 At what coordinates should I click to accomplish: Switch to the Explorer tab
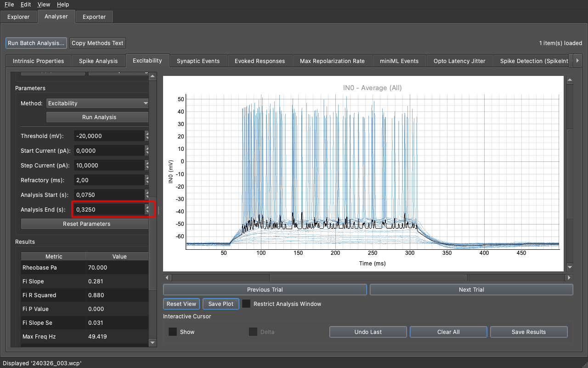[x=18, y=17]
